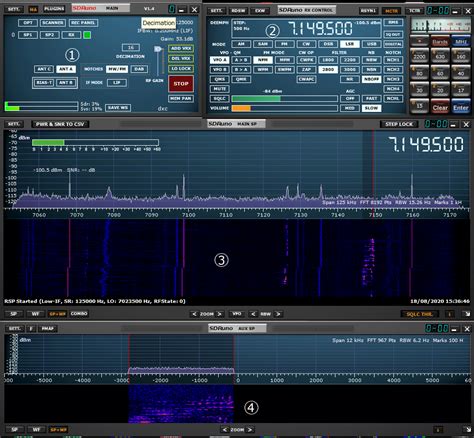Image resolution: width=474 pixels, height=438 pixels.
Task: Open the decimation value selector showing 16
Action: (x=131, y=47)
